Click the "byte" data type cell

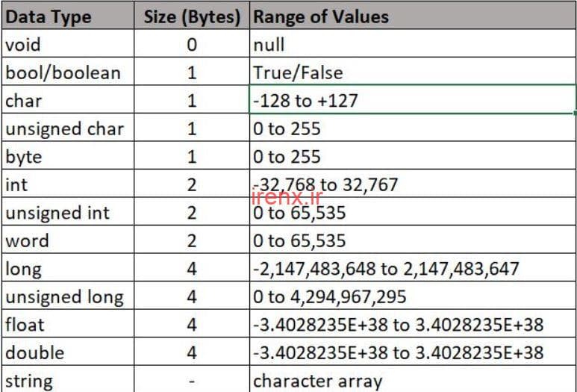(x=24, y=157)
